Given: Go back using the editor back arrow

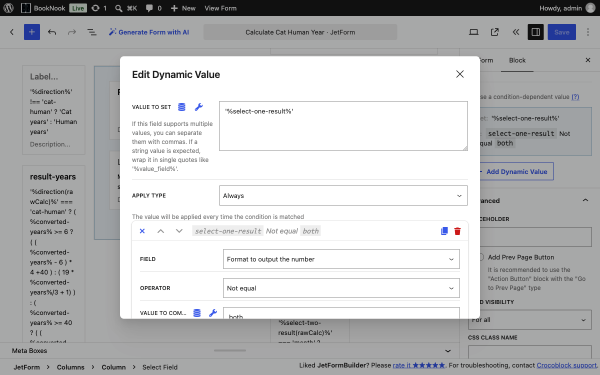Looking at the screenshot, I should tap(11, 32).
